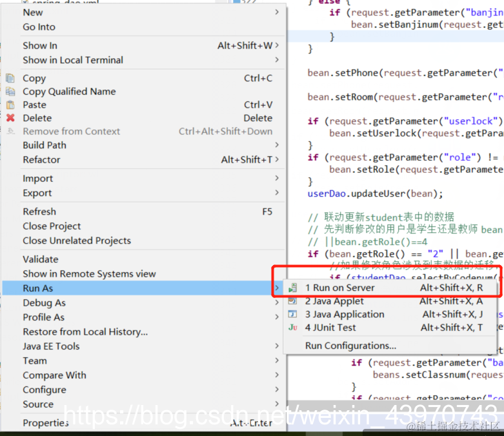Open the Compare With menu entry
The image size is (504, 436).
(x=143, y=375)
